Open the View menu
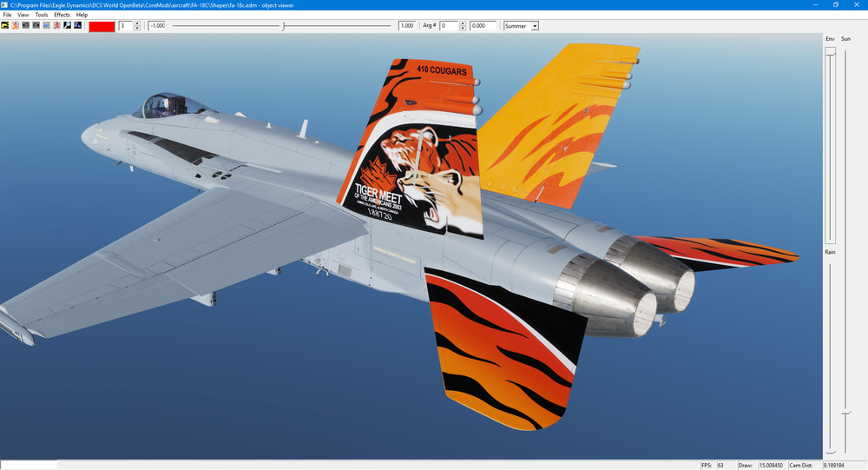Screen dimensions: 868x470 coord(23,15)
